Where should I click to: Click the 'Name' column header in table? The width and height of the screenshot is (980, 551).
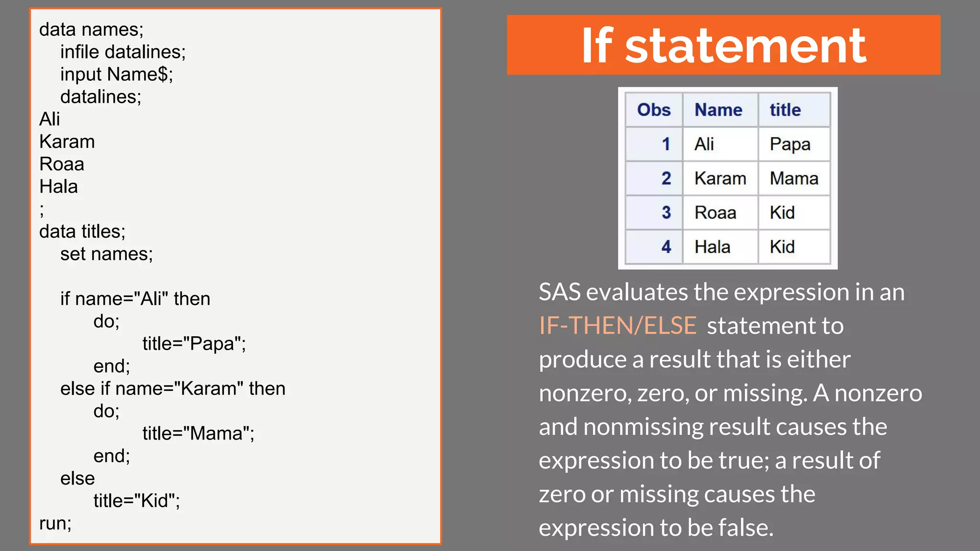click(x=718, y=110)
